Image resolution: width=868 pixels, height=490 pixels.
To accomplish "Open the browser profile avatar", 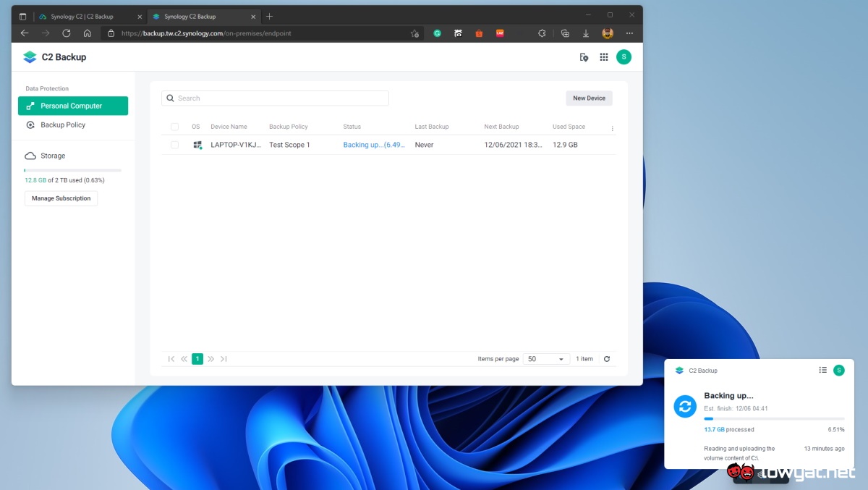I will [608, 33].
